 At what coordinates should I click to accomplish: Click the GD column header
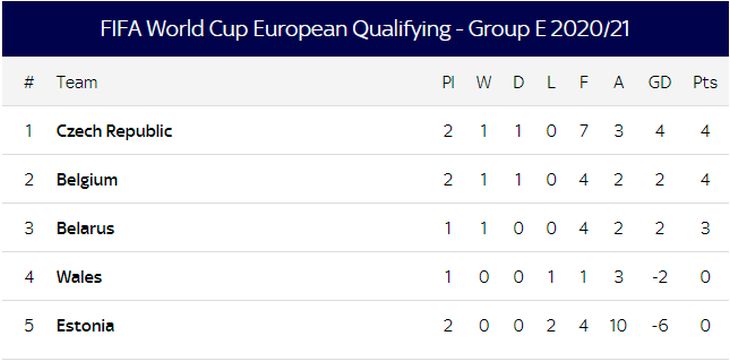pos(660,83)
